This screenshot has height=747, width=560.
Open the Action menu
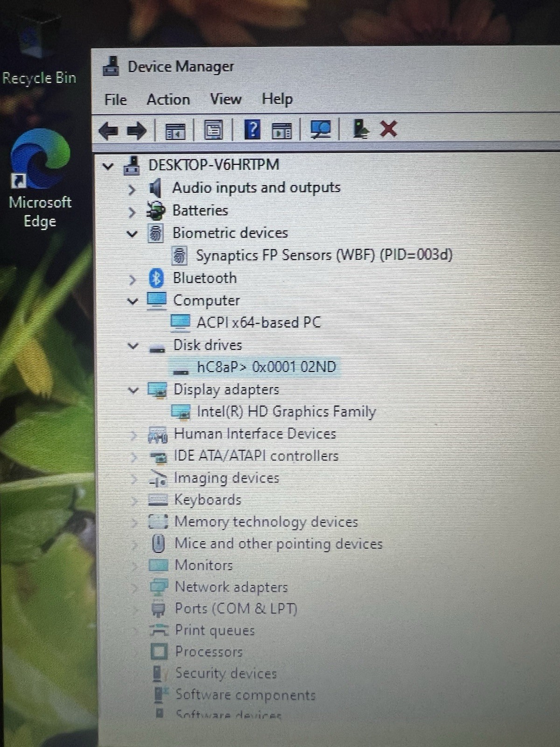click(x=168, y=99)
